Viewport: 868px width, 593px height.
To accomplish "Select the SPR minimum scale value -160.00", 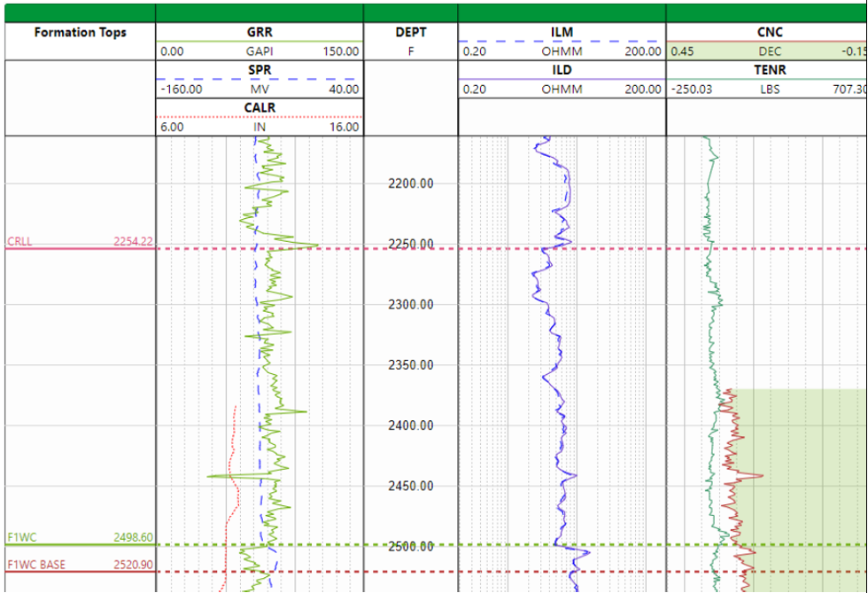I will click(181, 90).
